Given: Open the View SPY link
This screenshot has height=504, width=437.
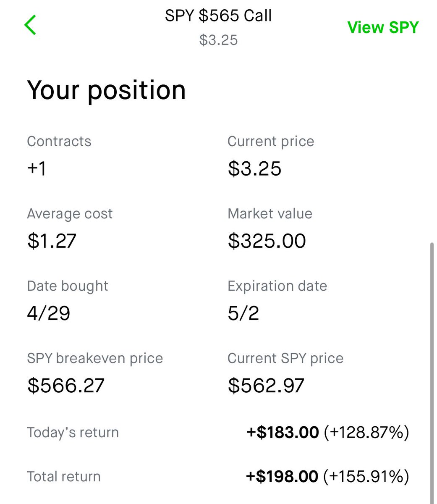Looking at the screenshot, I should click(383, 27).
